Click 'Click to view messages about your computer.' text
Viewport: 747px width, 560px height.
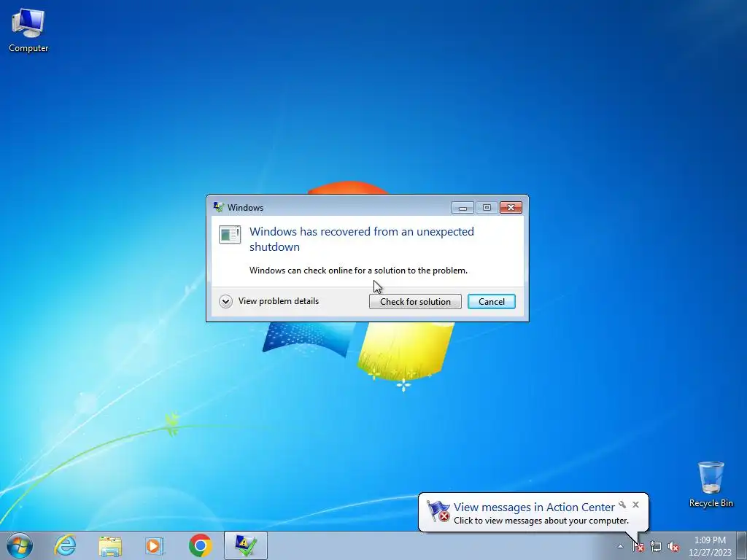pos(541,521)
